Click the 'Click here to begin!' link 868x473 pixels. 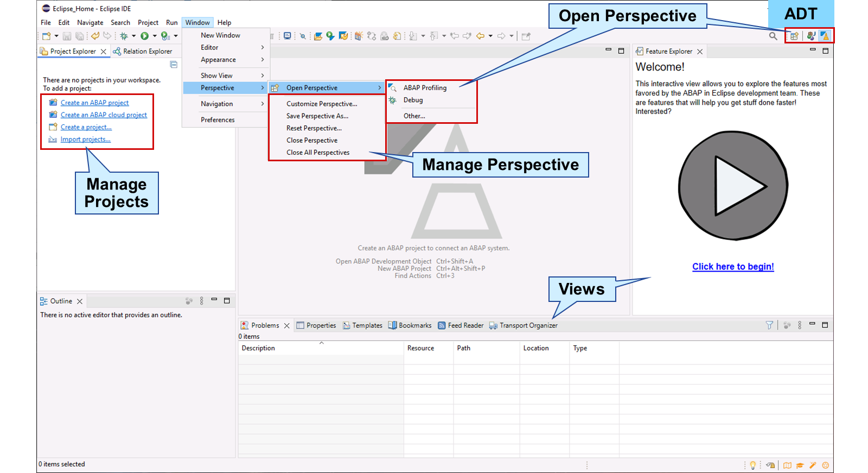pos(733,267)
